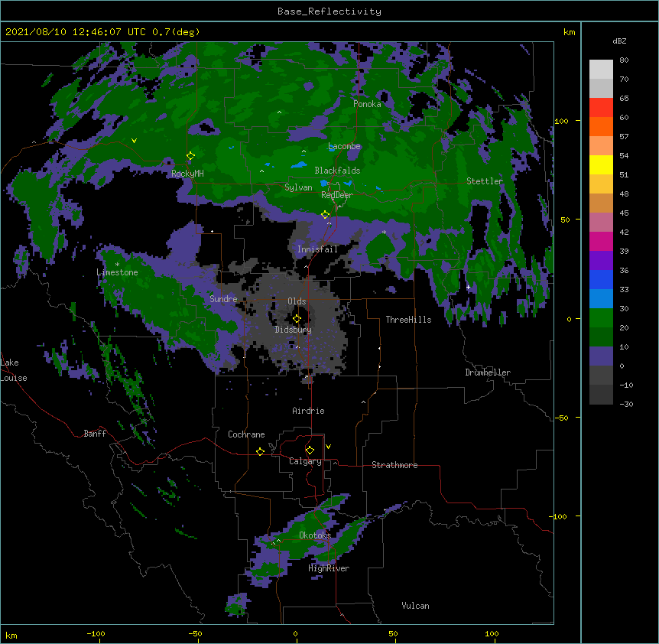Pick the yellow 51-54 dBZ legend swatch
Screen dimensions: 659x644
(x=601, y=164)
